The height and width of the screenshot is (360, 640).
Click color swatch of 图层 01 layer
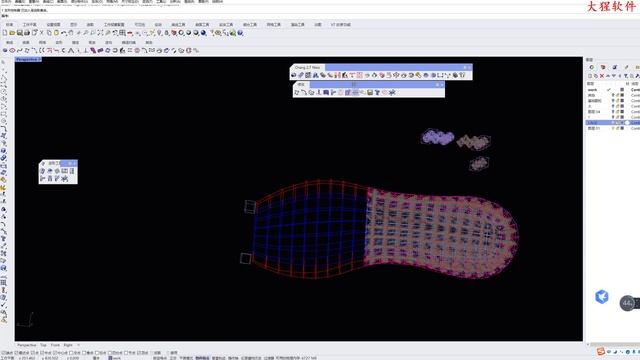pyautogui.click(x=622, y=128)
